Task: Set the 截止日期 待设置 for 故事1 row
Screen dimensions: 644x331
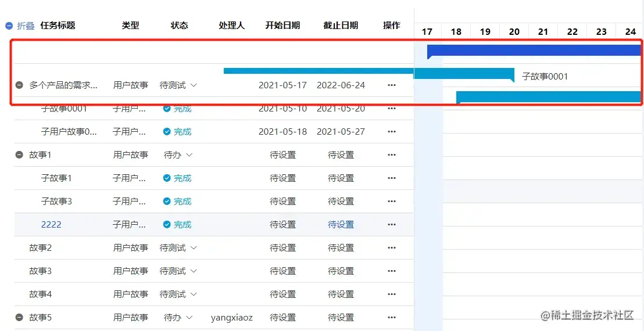Action: [341, 155]
